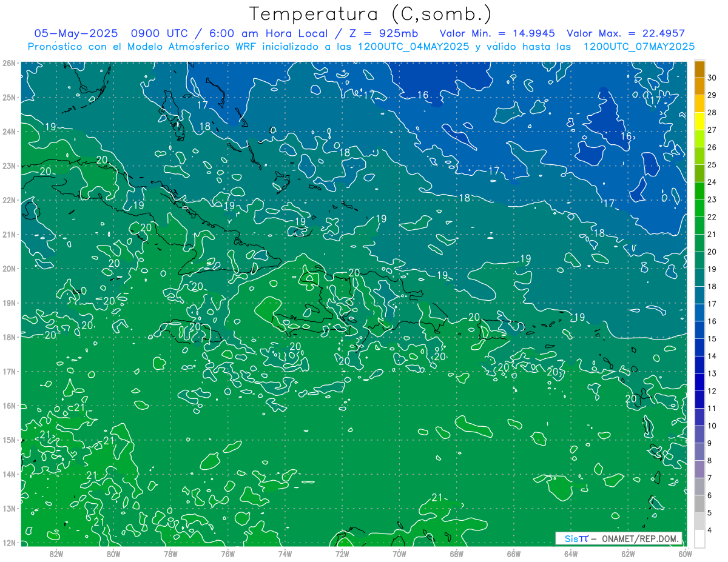Image resolution: width=728 pixels, height=562 pixels.
Task: Click the color scale label "11"
Action: (712, 409)
